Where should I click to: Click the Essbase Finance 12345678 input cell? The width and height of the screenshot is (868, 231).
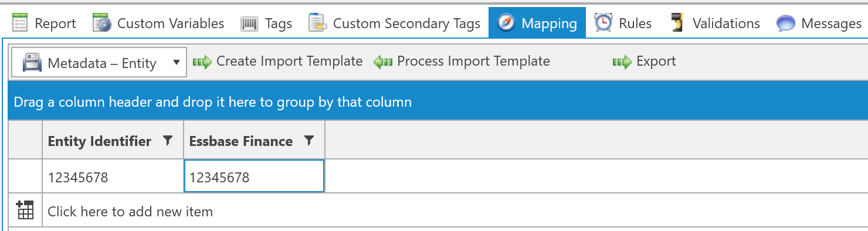click(x=254, y=176)
